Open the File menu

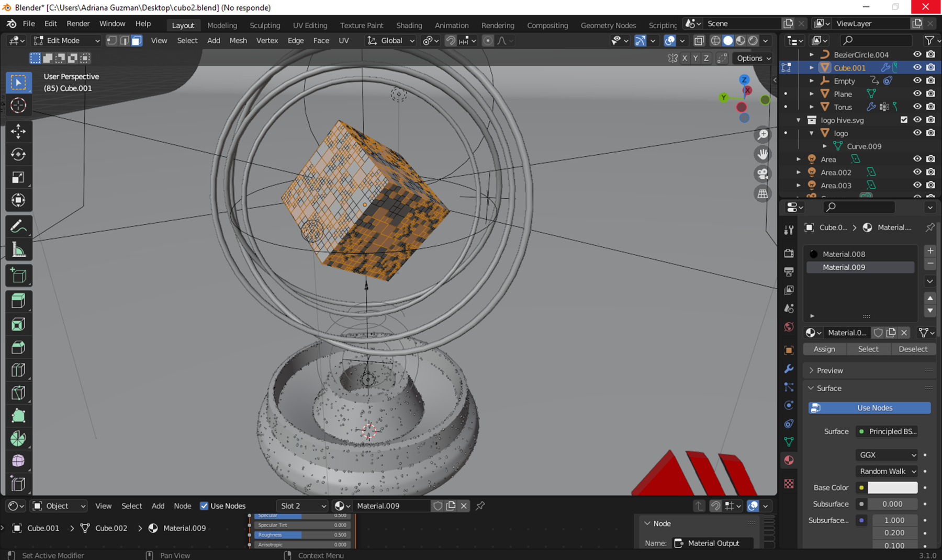29,24
